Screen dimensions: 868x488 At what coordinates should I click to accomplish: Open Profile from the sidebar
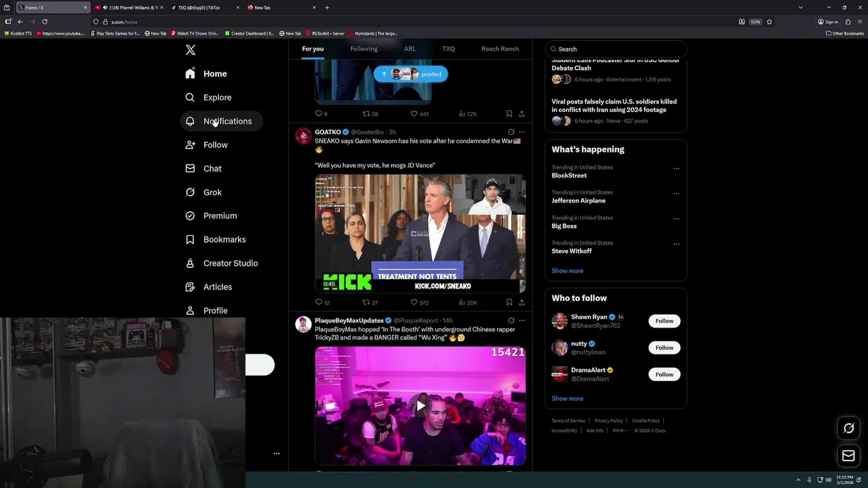click(207, 310)
